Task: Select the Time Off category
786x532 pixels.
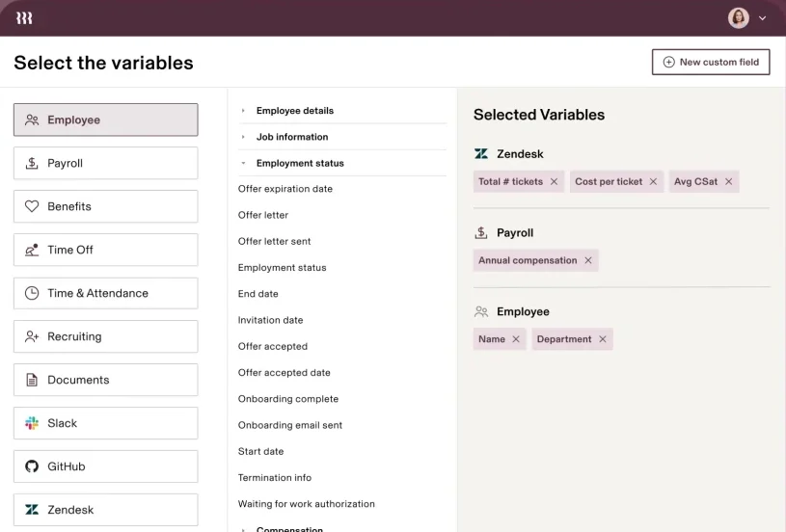Action: [106, 250]
